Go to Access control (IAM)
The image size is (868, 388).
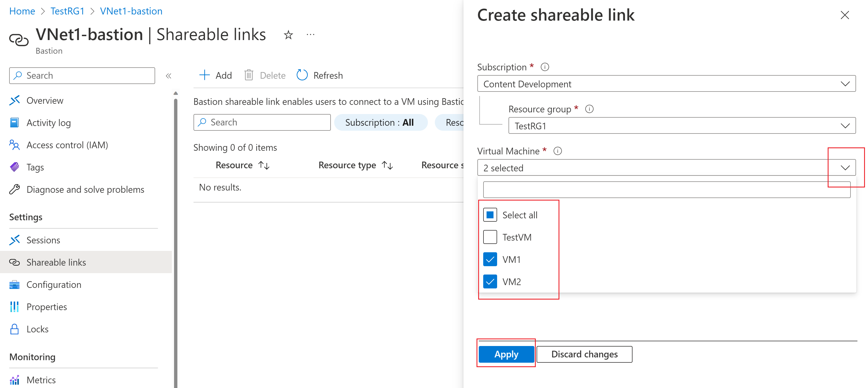click(67, 145)
